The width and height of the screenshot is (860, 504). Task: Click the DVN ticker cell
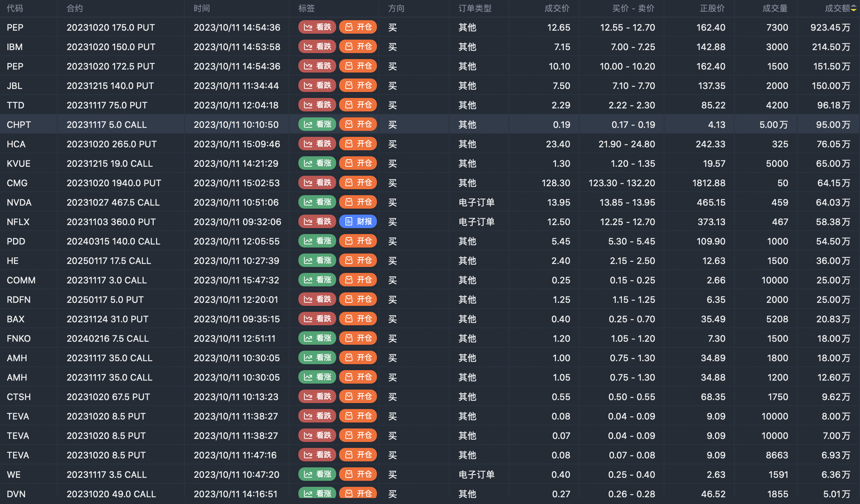(x=16, y=494)
